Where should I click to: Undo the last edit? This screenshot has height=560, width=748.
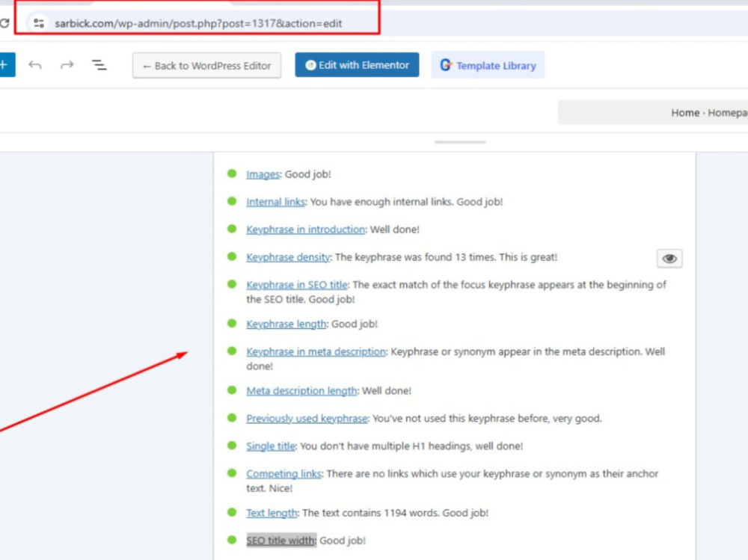click(x=35, y=65)
